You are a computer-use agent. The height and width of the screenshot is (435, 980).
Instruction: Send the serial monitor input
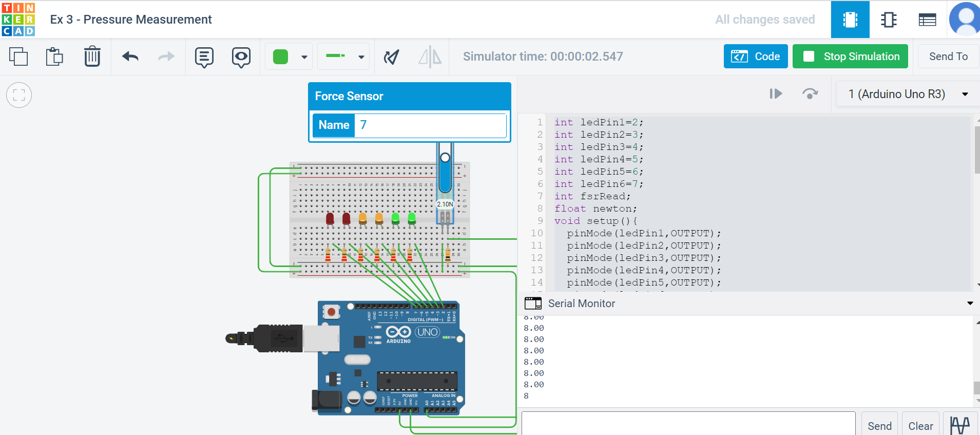[x=879, y=426]
